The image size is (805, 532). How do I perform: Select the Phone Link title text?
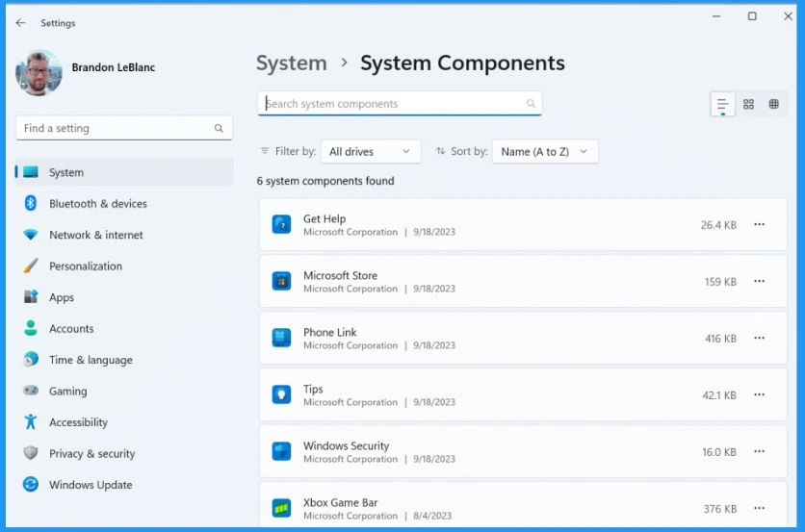(x=329, y=333)
